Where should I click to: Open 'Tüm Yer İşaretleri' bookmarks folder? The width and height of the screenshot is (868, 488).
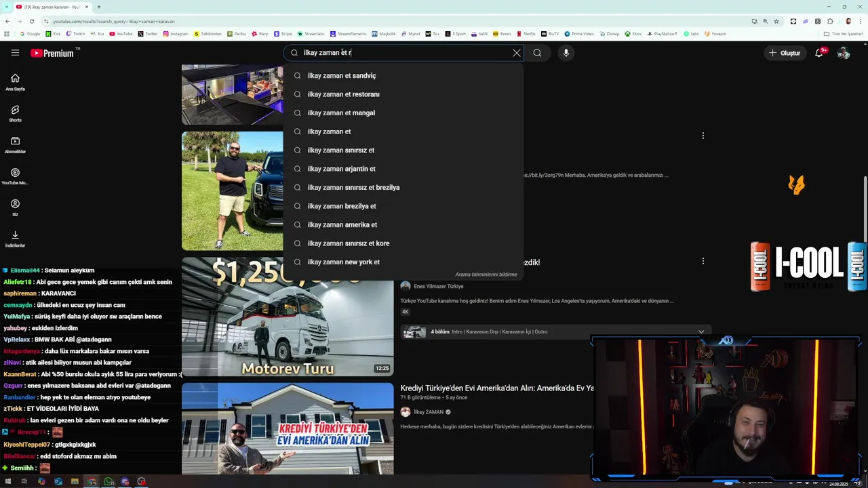[844, 34]
